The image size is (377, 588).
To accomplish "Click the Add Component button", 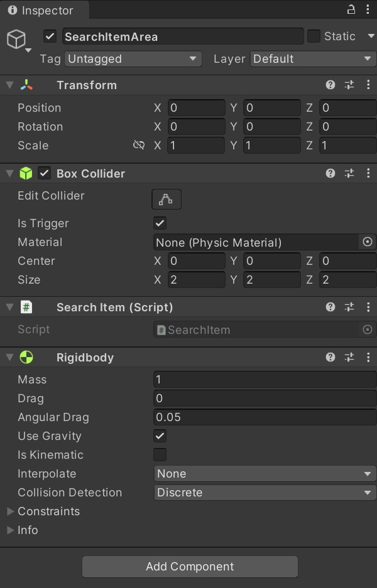I will (x=190, y=567).
